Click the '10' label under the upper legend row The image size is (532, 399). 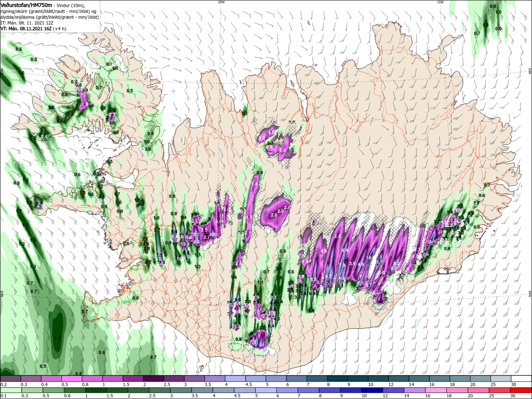(370, 384)
